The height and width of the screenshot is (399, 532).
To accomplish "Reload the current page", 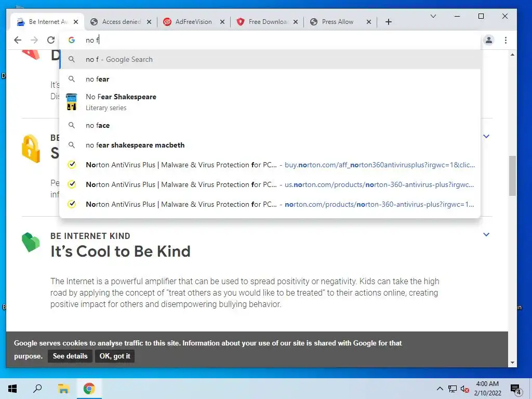I will point(51,40).
